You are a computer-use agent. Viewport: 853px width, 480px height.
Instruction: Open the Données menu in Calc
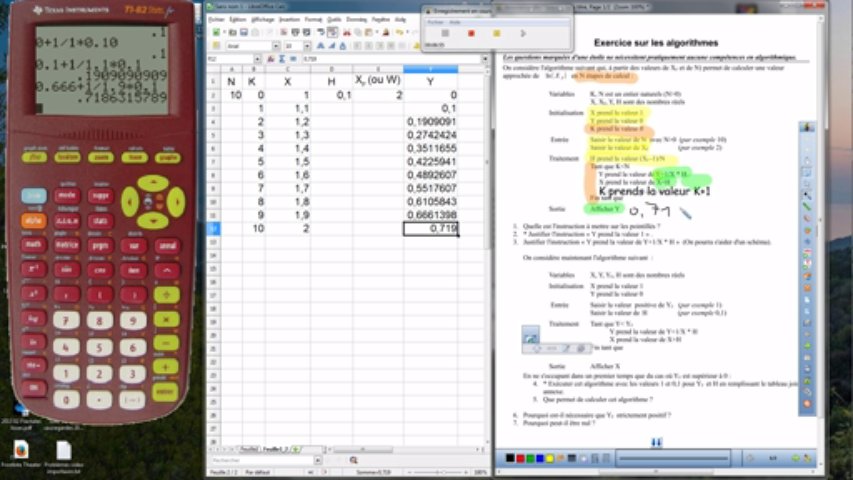357,20
